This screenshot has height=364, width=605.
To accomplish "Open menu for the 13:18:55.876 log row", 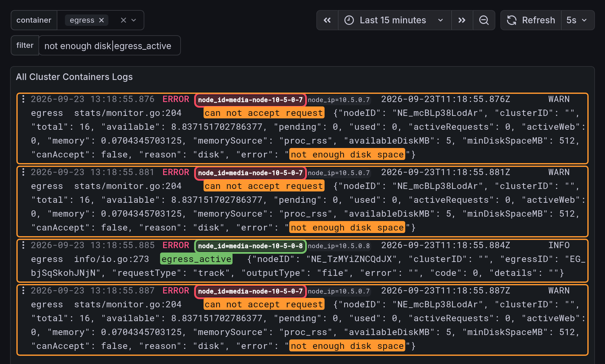I will pyautogui.click(x=23, y=99).
